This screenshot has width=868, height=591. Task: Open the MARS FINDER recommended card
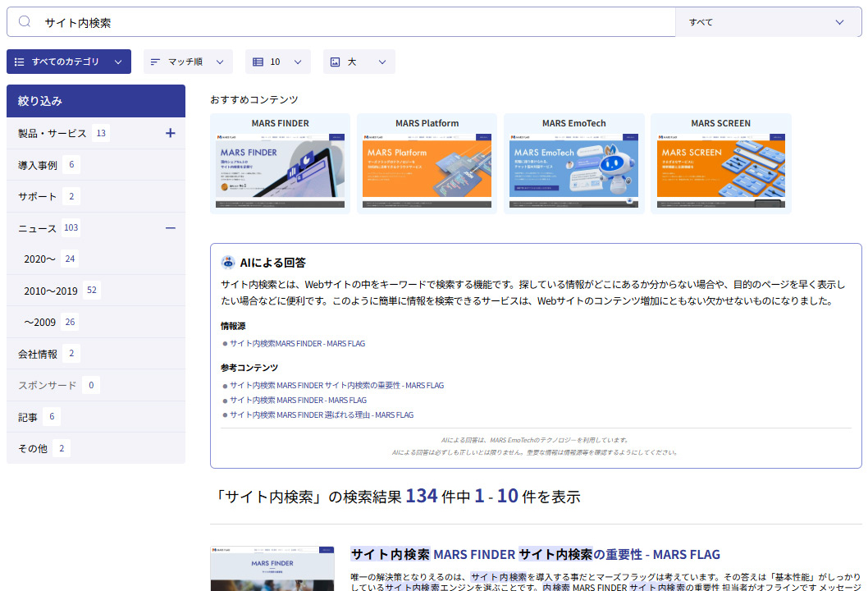pos(280,164)
